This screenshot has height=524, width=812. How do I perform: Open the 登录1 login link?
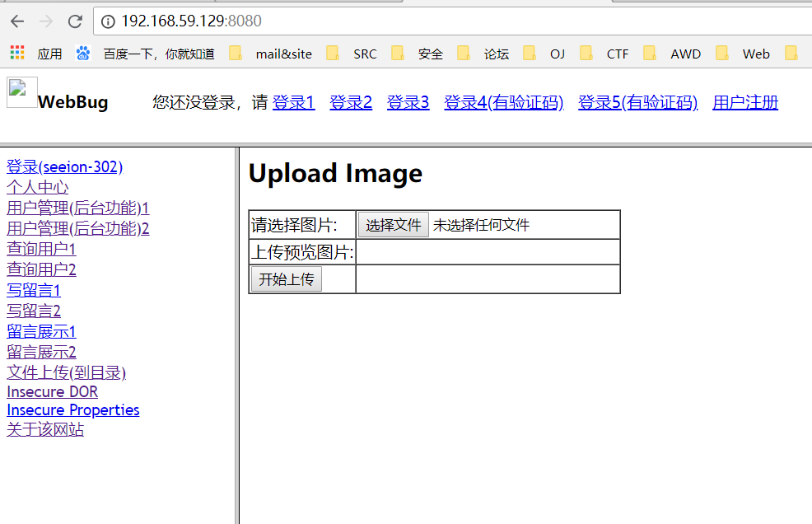pyautogui.click(x=294, y=103)
